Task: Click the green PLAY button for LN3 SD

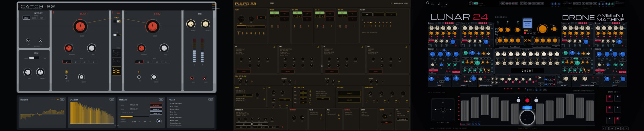Action: [x=320, y=13]
